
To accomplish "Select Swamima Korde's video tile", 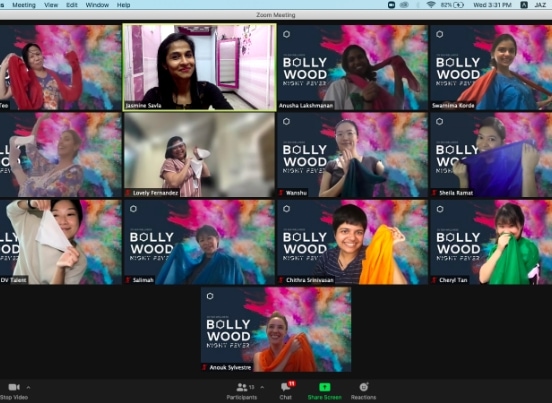I will [x=491, y=67].
